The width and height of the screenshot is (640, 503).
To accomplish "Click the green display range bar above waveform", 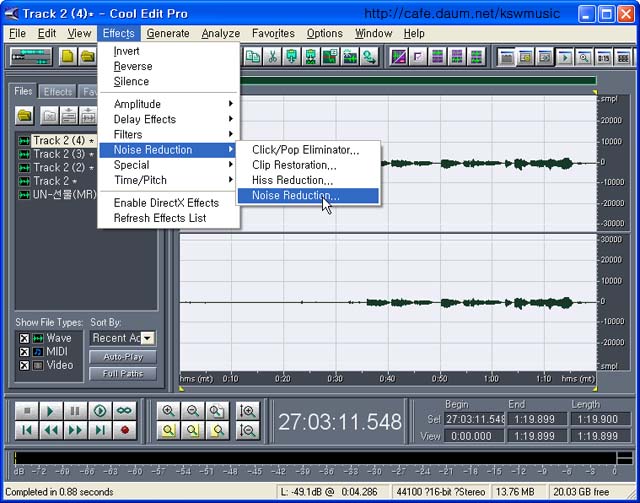I will click(418, 80).
